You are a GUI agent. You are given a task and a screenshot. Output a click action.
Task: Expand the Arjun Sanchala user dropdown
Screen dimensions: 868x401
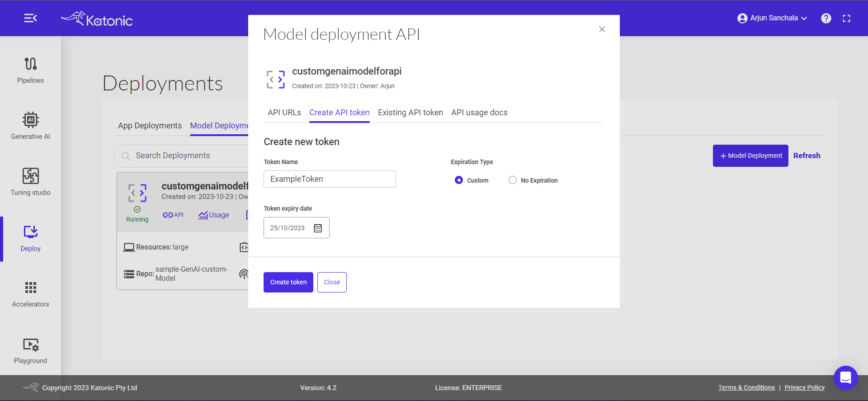point(773,18)
